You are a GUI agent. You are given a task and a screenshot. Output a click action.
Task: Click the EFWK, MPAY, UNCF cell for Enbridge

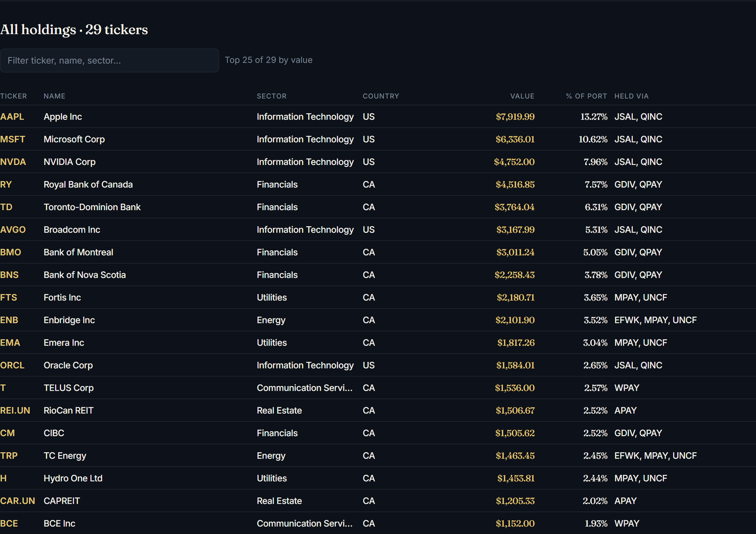(655, 320)
